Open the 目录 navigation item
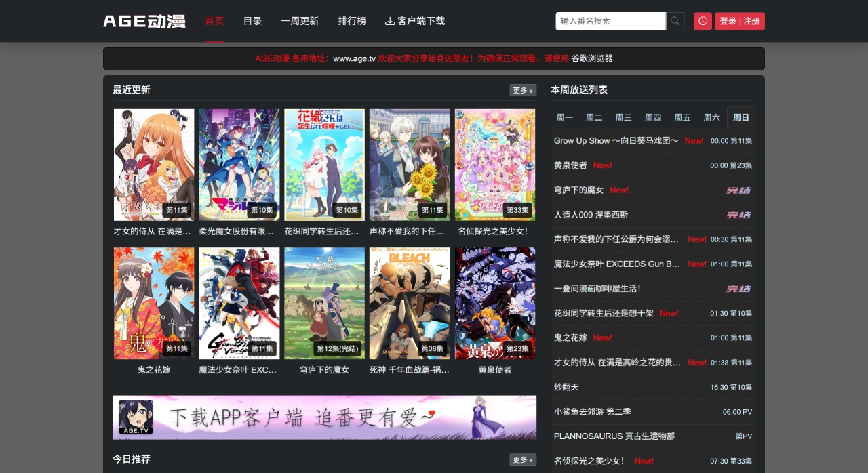This screenshot has height=473, width=868. [x=252, y=21]
